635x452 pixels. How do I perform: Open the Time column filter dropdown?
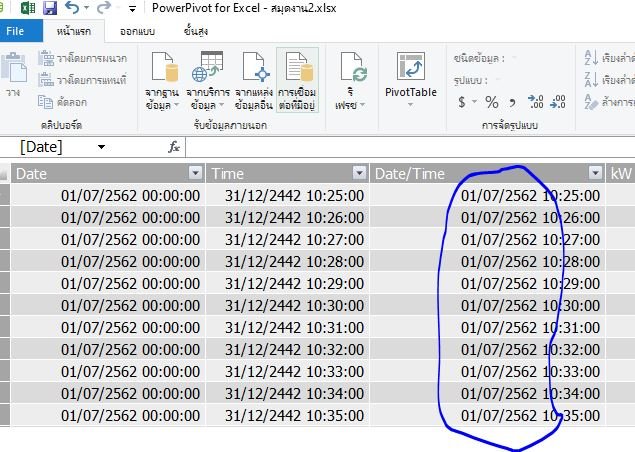point(357,174)
